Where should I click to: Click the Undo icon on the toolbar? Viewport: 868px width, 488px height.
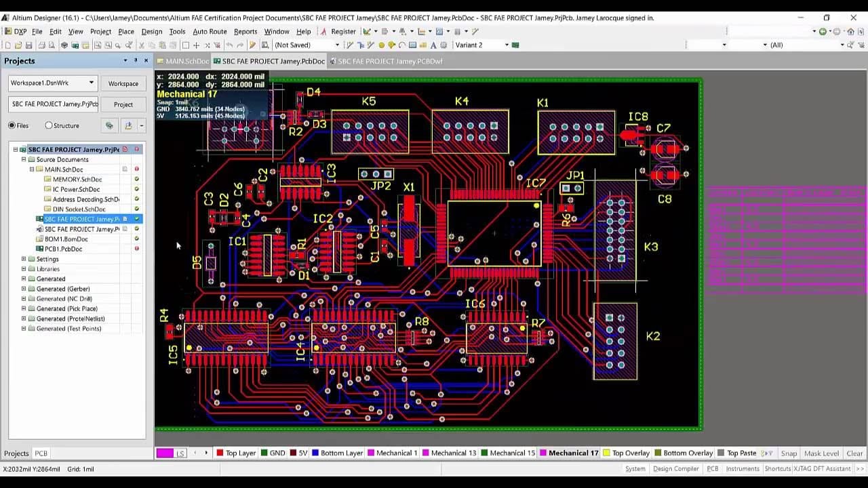(229, 45)
